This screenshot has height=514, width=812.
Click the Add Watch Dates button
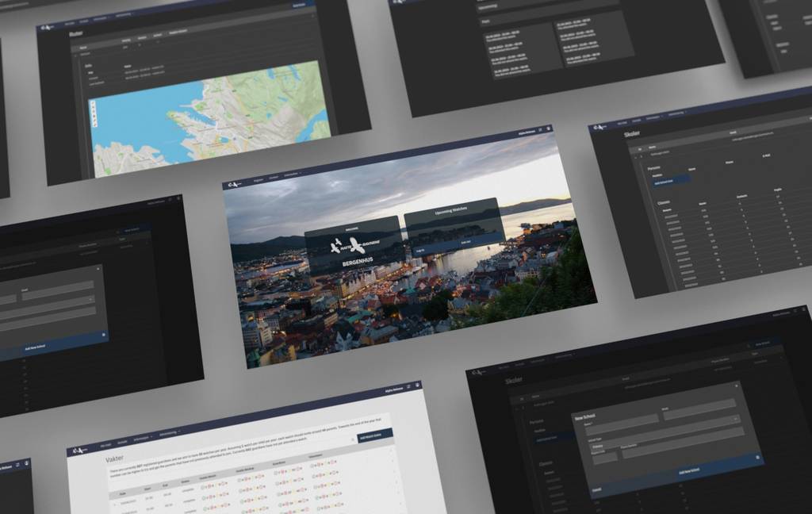tap(375, 435)
